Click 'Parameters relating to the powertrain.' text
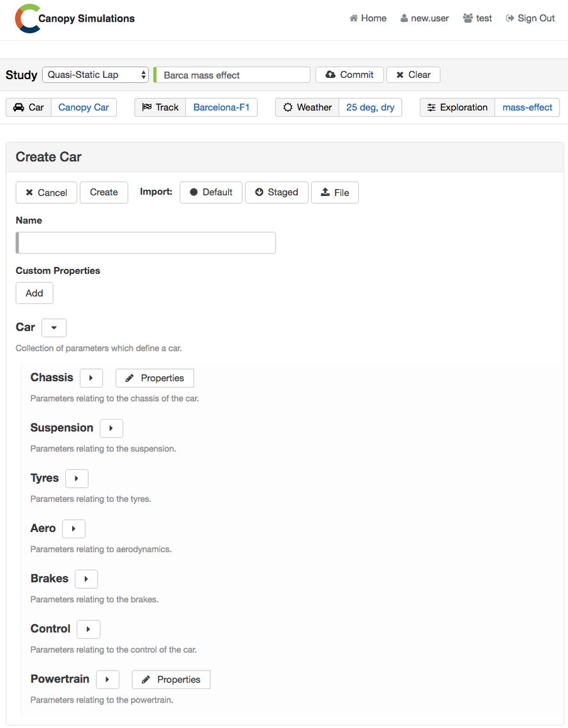 pos(102,700)
